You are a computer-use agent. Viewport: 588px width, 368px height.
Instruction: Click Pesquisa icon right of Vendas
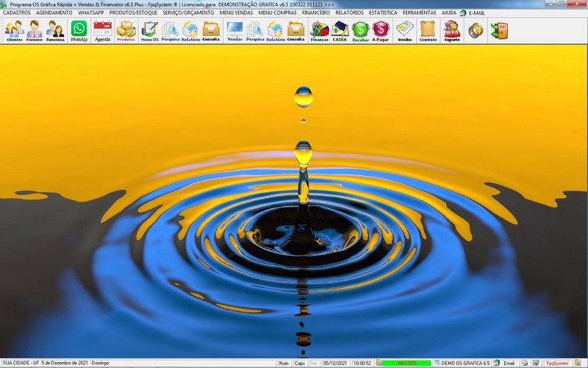pos(255,31)
